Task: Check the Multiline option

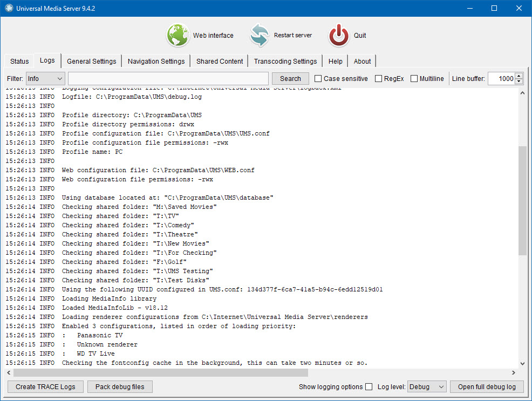Action: click(x=414, y=79)
